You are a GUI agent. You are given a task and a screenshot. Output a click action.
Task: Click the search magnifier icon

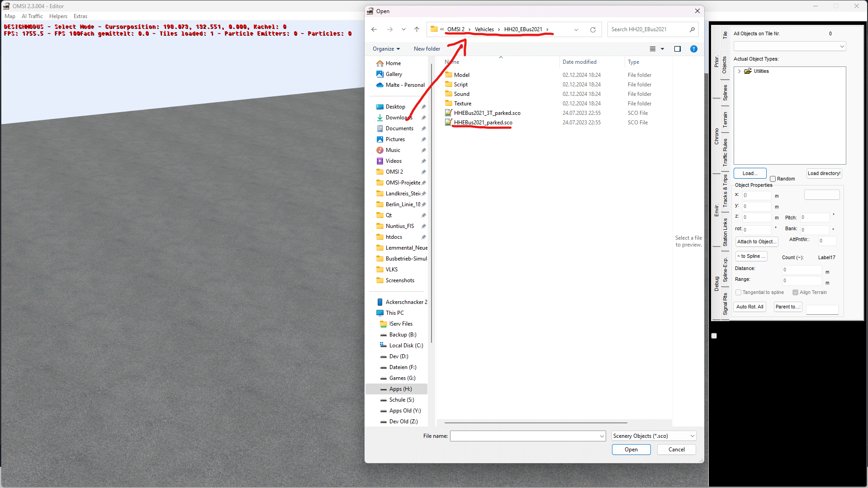[692, 29]
